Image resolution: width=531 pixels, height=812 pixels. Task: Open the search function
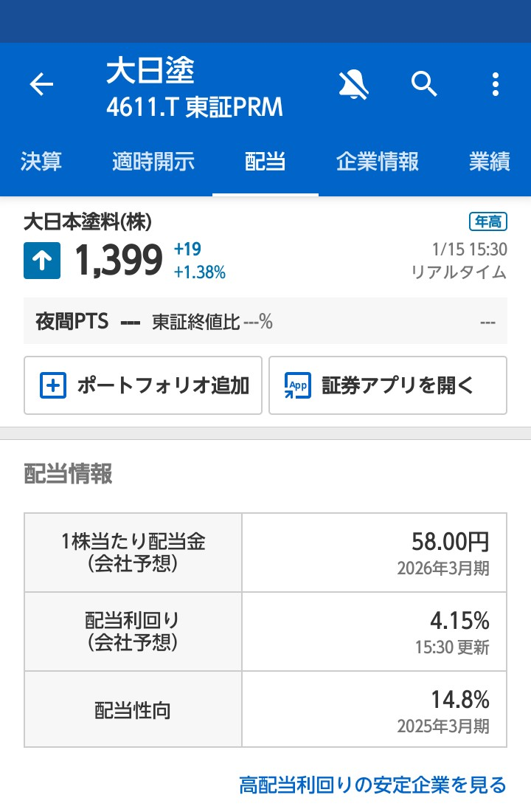[x=426, y=84]
